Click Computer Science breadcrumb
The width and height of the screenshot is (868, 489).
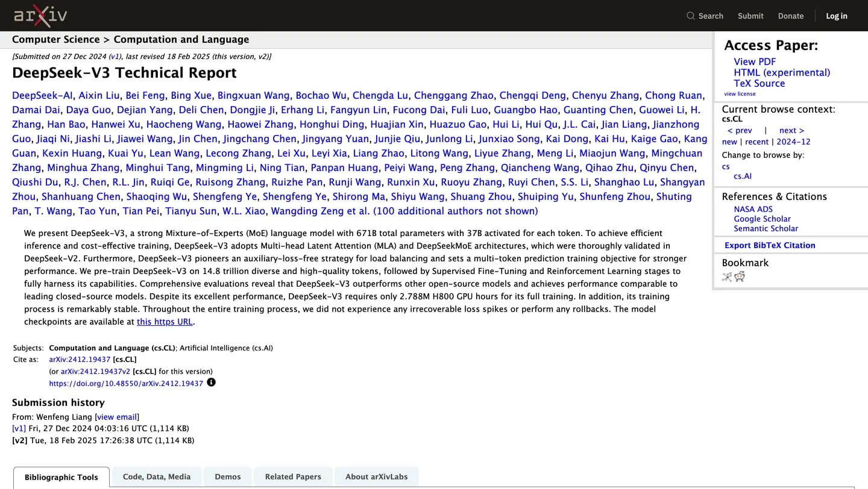click(56, 39)
